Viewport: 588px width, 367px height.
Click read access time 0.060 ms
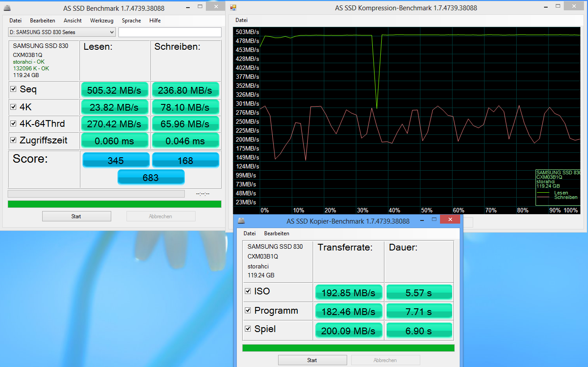(115, 141)
